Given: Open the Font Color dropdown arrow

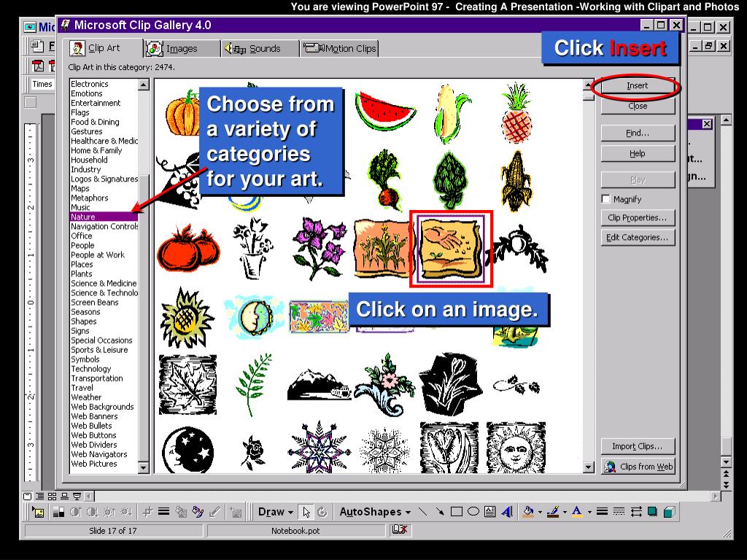Looking at the screenshot, I should pos(589,513).
